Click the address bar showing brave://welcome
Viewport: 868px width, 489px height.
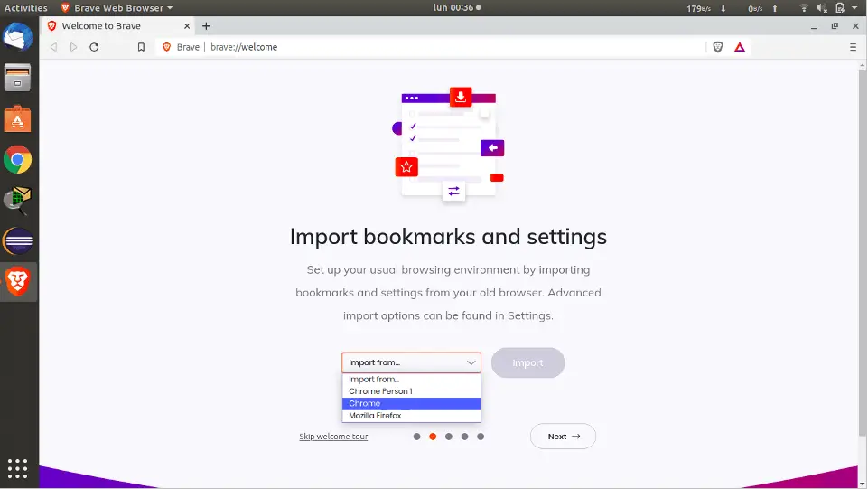coord(432,47)
